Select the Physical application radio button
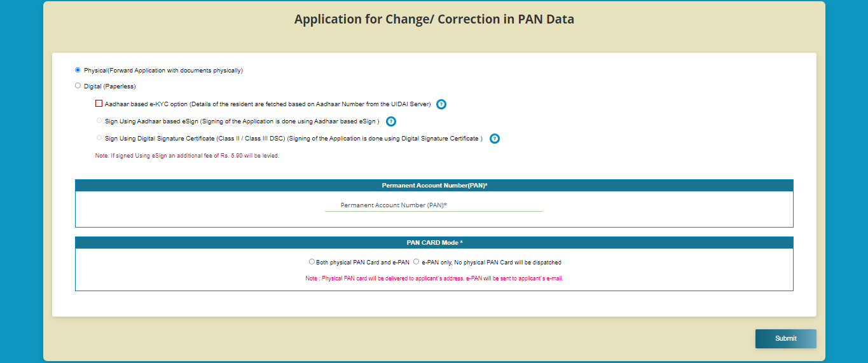868x363 pixels. point(78,70)
